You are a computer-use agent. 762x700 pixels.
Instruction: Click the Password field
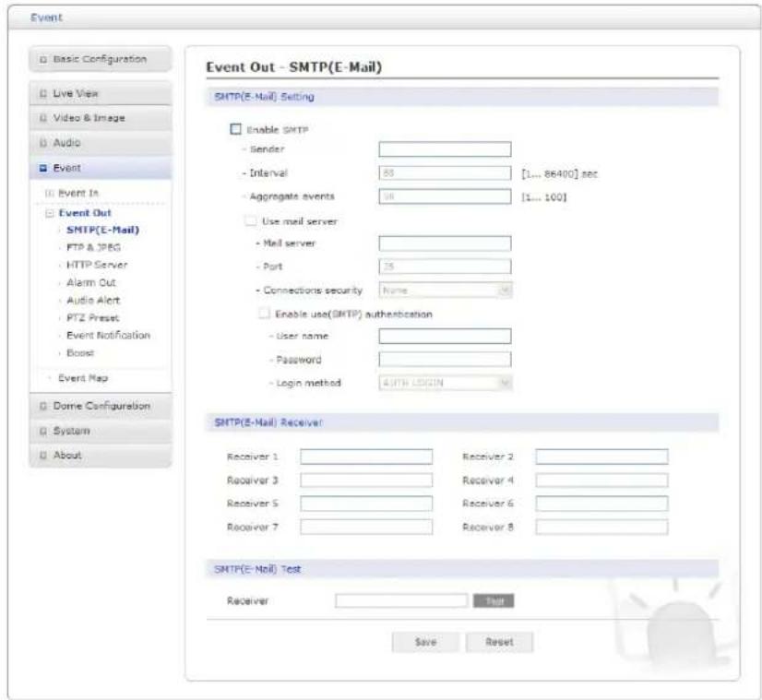(x=445, y=360)
